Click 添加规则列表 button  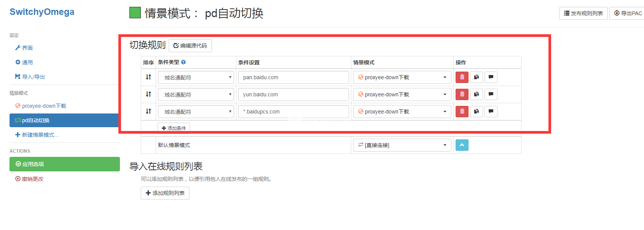[x=165, y=193]
